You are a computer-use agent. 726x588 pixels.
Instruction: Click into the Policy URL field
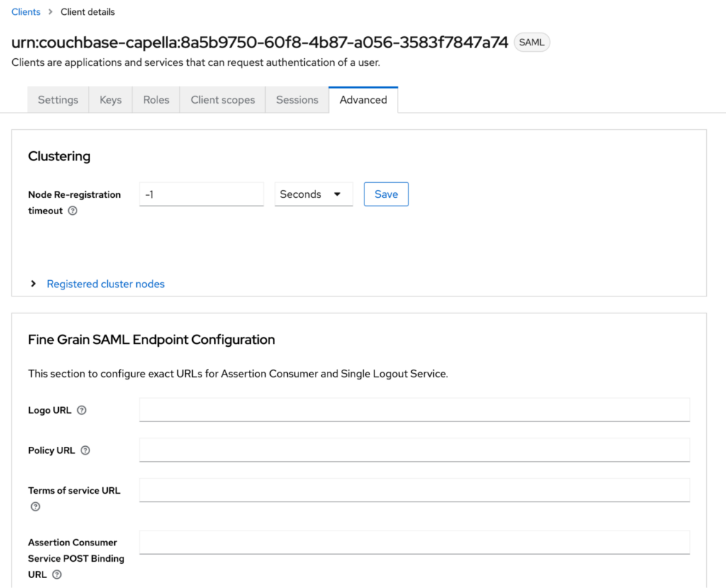click(414, 450)
